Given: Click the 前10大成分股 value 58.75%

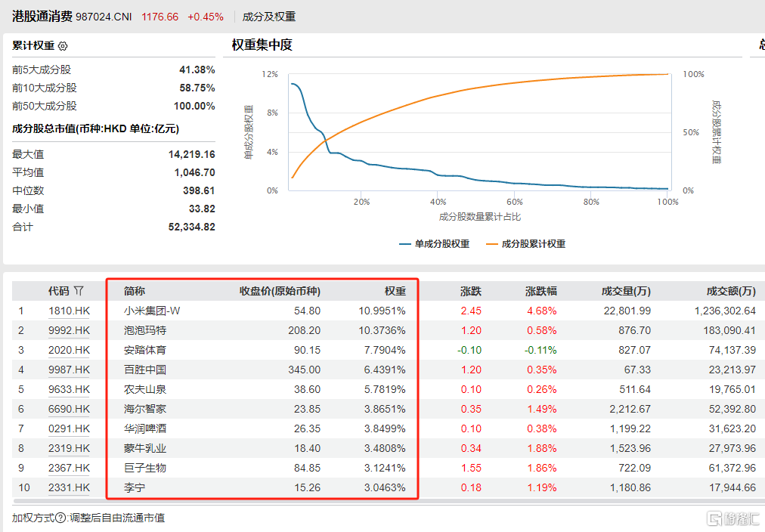Looking at the screenshot, I should 197,88.
